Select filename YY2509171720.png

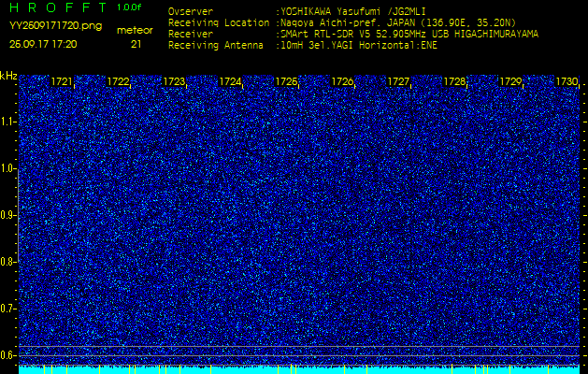click(x=55, y=26)
